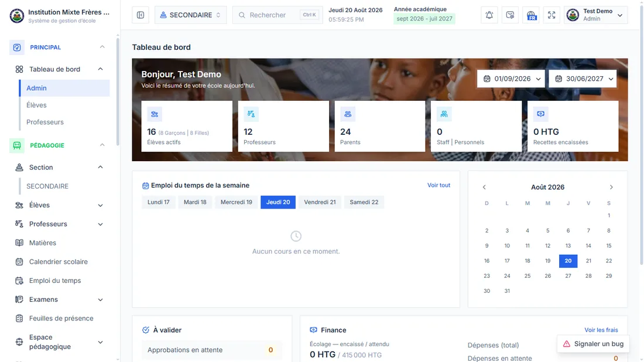This screenshot has height=362, width=644.
Task: Click the Signaler un bug button
Action: [x=593, y=344]
